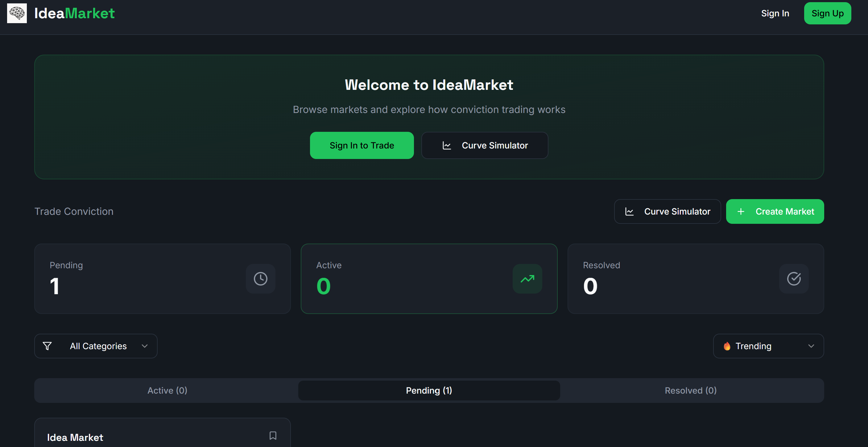Bookmark the Idea Market card
The height and width of the screenshot is (447, 868).
(273, 436)
